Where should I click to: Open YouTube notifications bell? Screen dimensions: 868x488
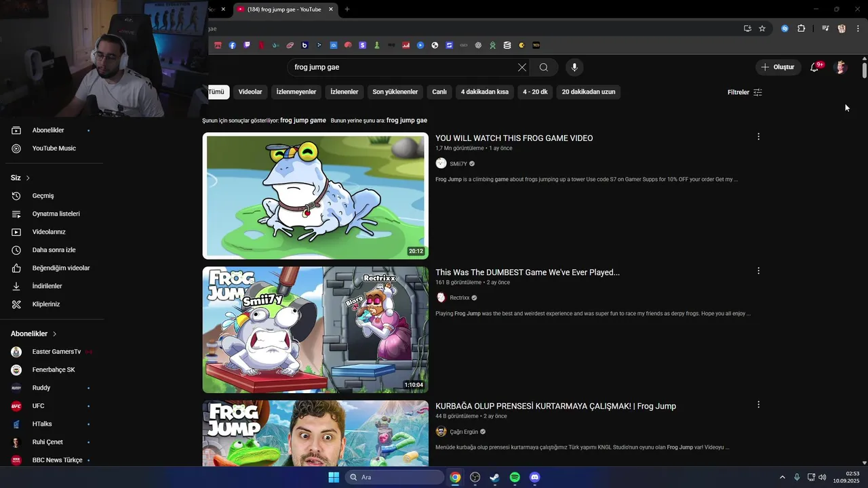click(814, 67)
